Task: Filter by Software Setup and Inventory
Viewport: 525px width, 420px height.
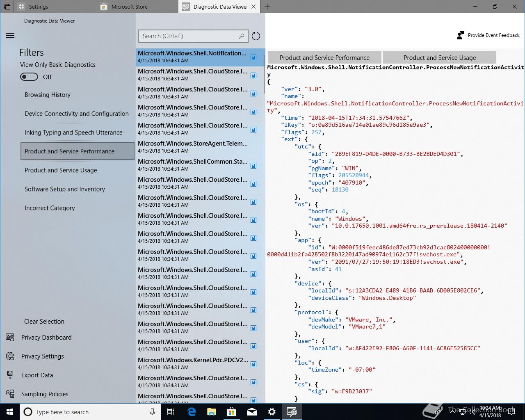Action: [65, 189]
